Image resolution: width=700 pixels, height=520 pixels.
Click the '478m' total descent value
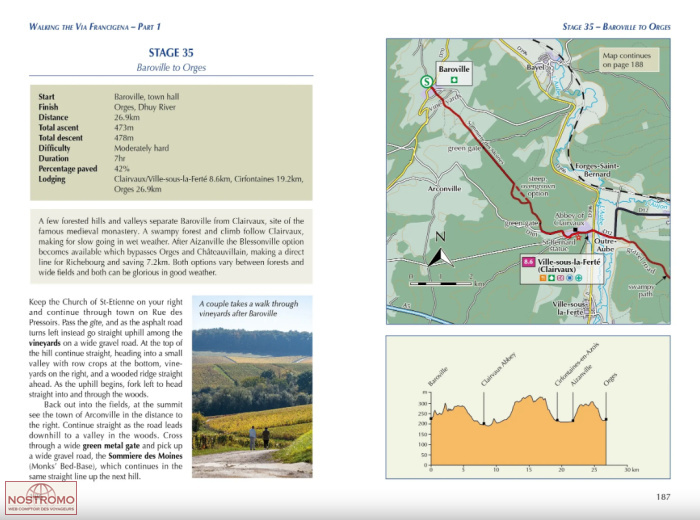(x=124, y=138)
